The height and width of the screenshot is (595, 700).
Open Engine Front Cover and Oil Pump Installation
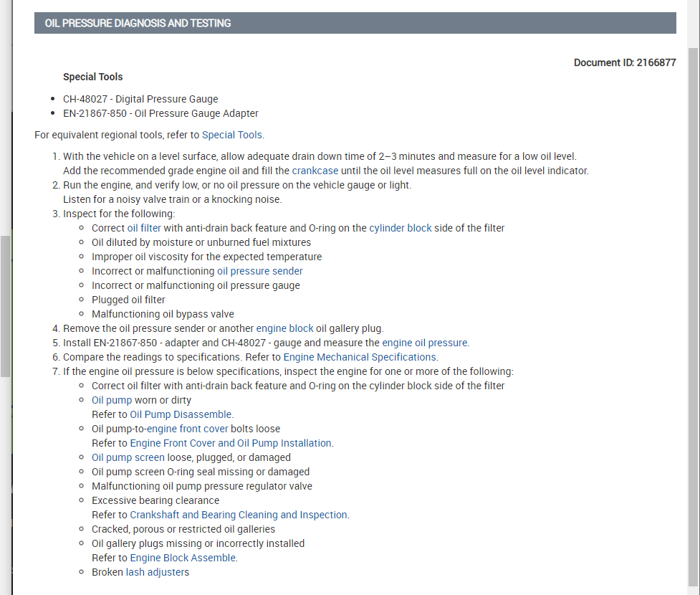click(x=230, y=443)
